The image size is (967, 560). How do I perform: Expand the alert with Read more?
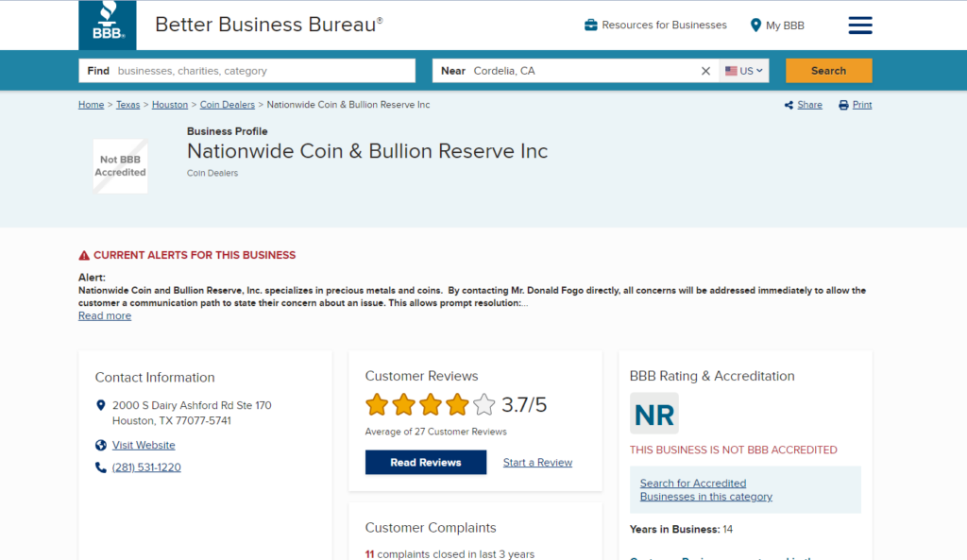[x=105, y=315]
